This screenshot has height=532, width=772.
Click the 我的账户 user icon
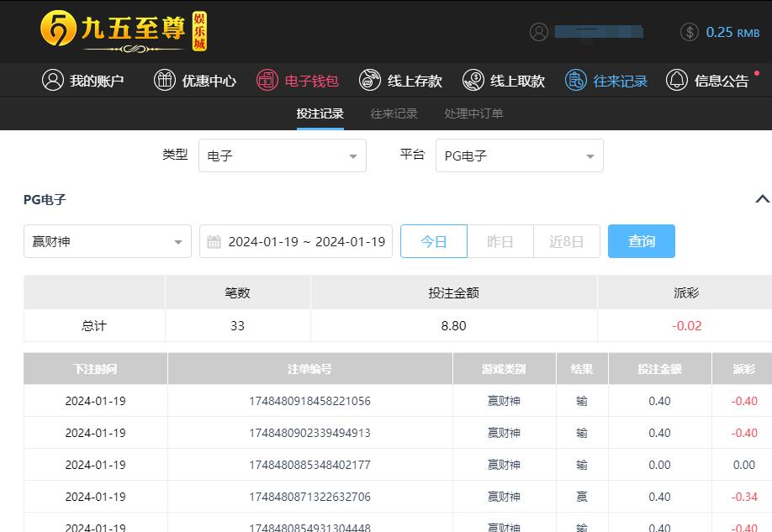pyautogui.click(x=53, y=81)
